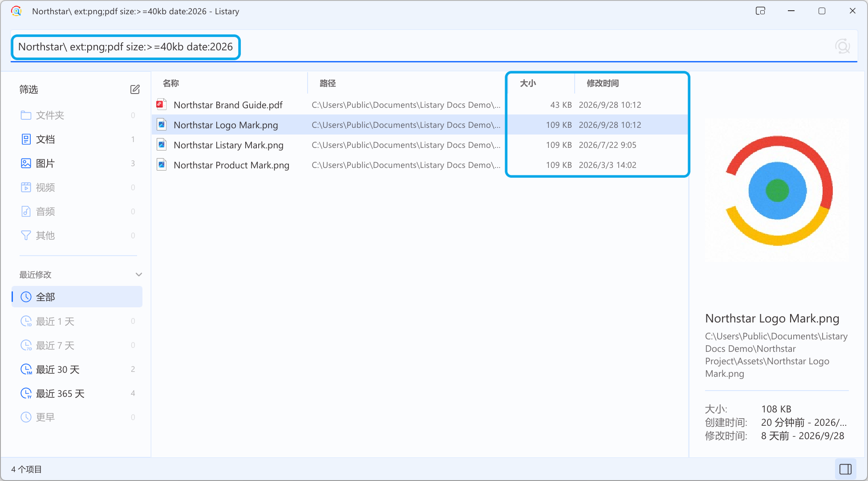Collapse the 最近修改 section chevron
The height and width of the screenshot is (481, 868).
138,274
